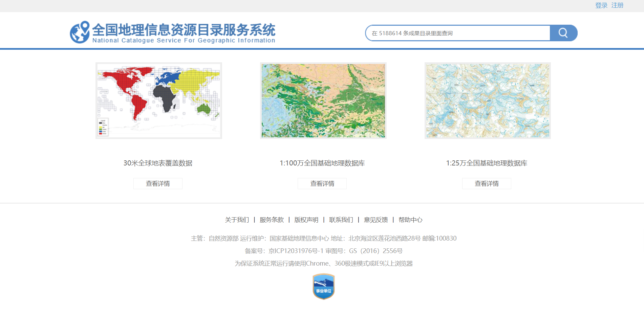Open the 注册 register link
Viewport: 644px width, 316px height.
(x=617, y=5)
